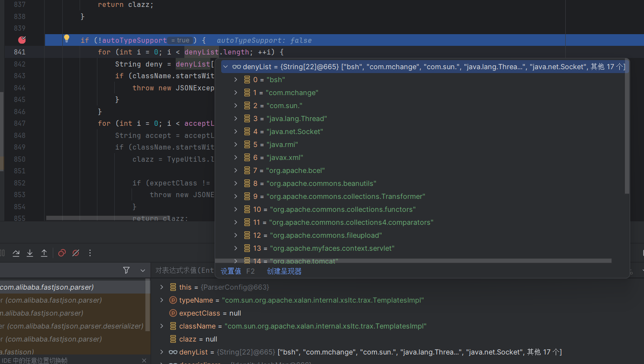Image resolution: width=644 pixels, height=364 pixels.
Task: Click the evaluate expression input field
Action: point(185,270)
